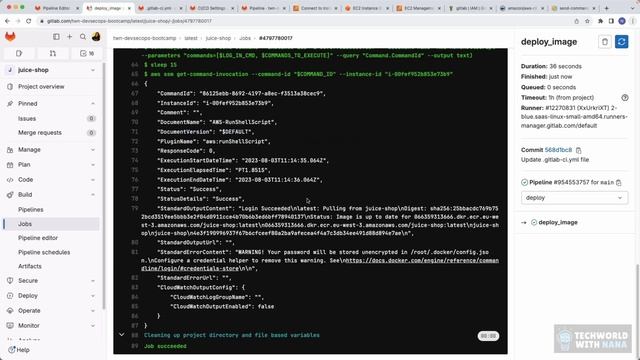Bookmark this page with star icon
This screenshot has height=360, width=640.
click(587, 21)
